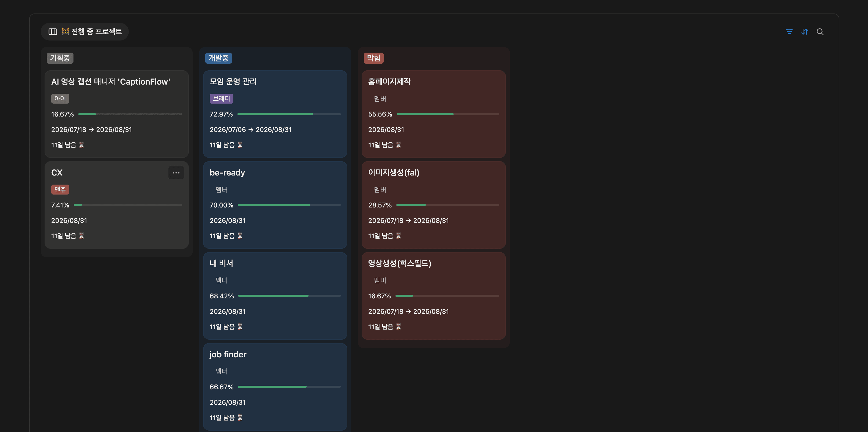Click date 2026/07/06 → 2026/08/31

click(250, 129)
